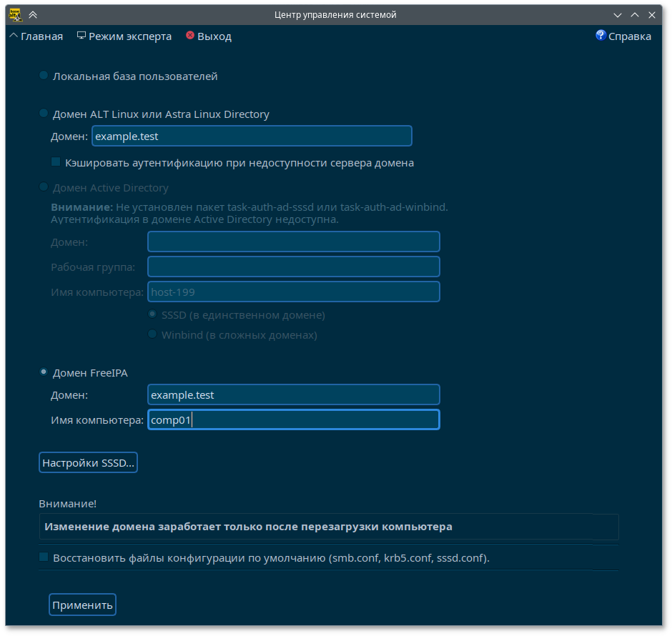The height and width of the screenshot is (636, 672).
Task: Click the Имя компьютера field showing host-199
Action: [293, 292]
